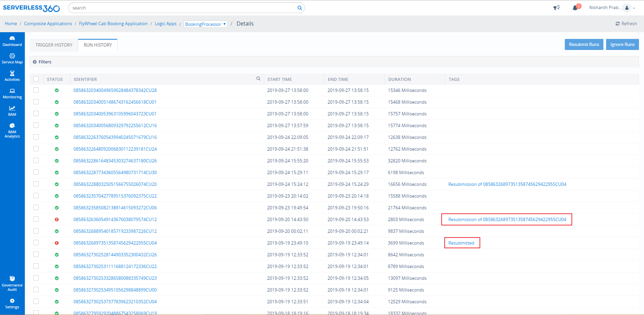Image resolution: width=644 pixels, height=315 pixels.
Task: Open the user menu dropdown arrow
Action: (x=634, y=8)
